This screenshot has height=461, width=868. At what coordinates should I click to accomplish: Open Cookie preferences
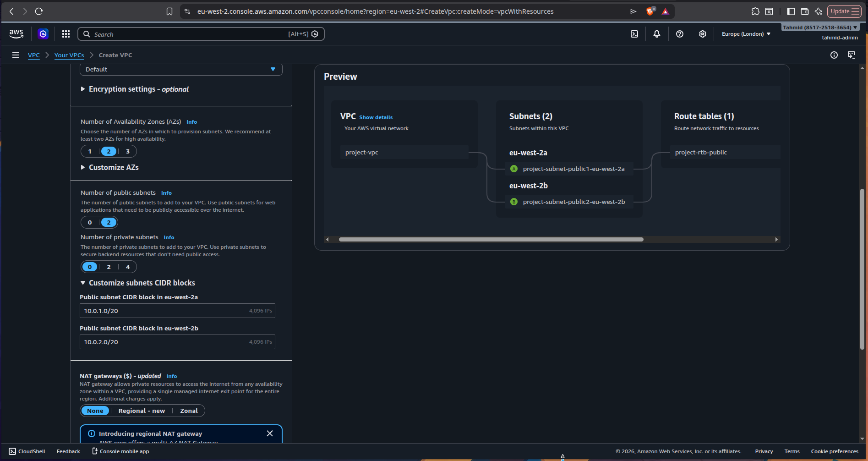click(835, 451)
